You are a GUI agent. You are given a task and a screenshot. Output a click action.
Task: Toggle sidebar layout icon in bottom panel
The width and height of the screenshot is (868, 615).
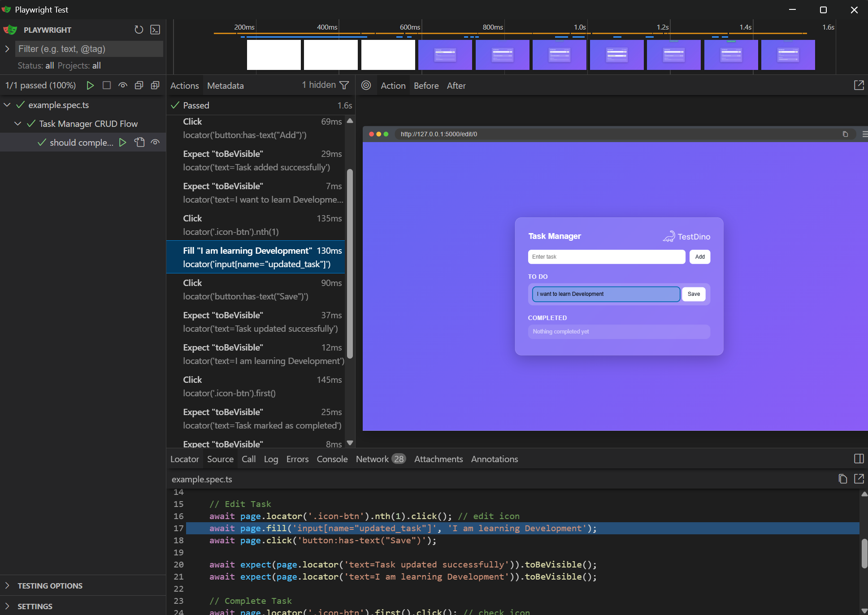[x=859, y=459]
